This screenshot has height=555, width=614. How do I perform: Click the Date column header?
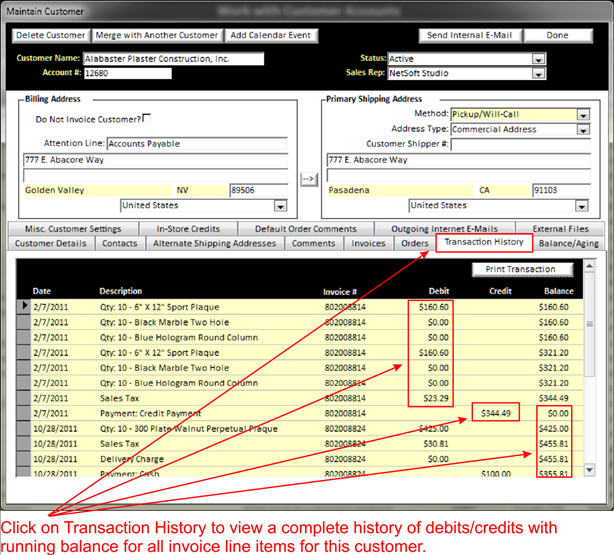click(x=42, y=291)
